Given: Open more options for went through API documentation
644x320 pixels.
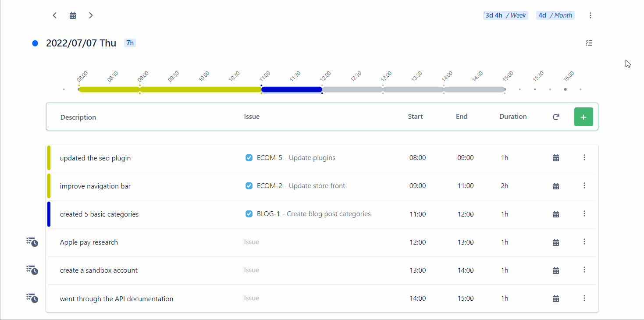Looking at the screenshot, I should 584,298.
